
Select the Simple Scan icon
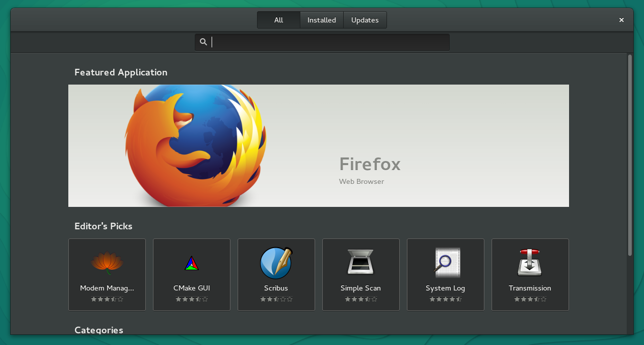click(x=360, y=262)
